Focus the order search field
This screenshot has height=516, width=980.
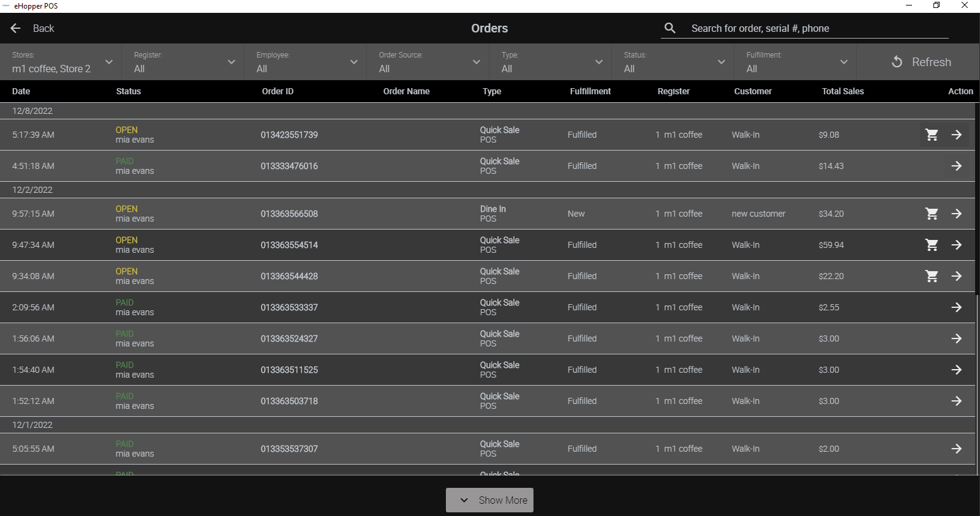[x=820, y=28]
